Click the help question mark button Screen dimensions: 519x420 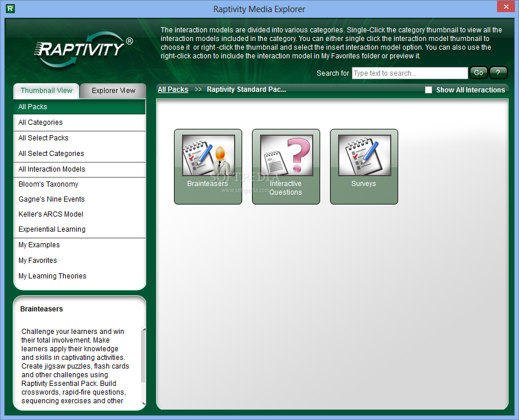pos(498,73)
